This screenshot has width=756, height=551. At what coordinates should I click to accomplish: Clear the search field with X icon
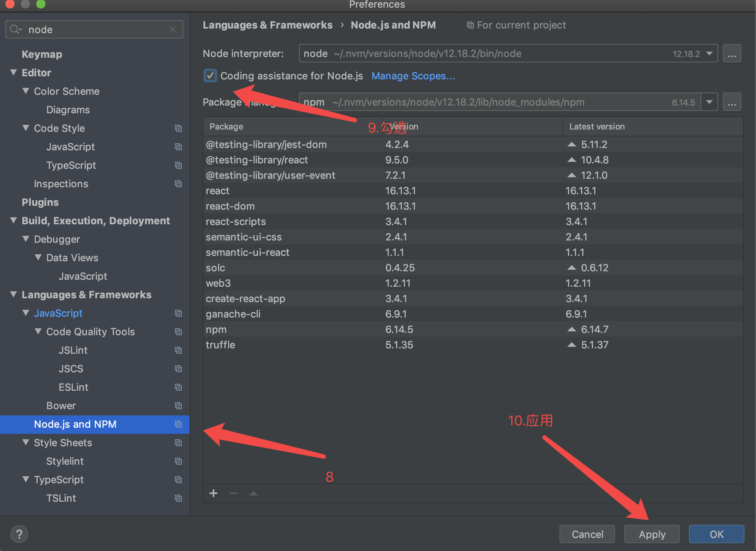(x=173, y=29)
